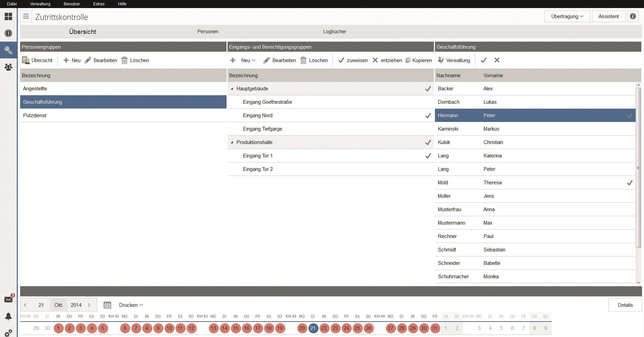Select day 21 in the date timeline
This screenshot has height=337, width=644.
(x=313, y=329)
